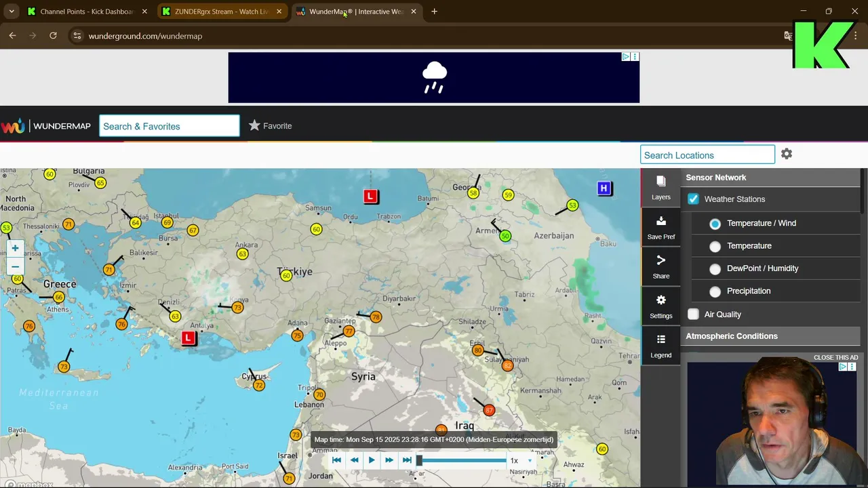
Task: Open a new browser tab
Action: [434, 12]
